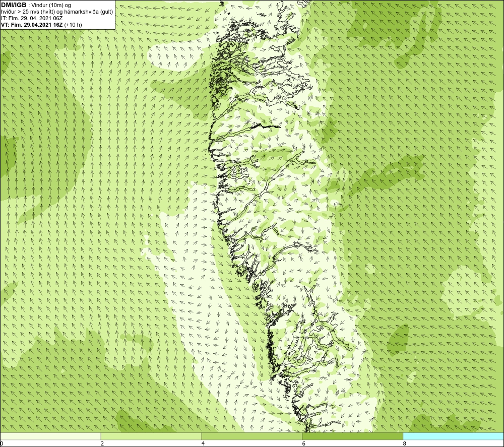The image size is (504, 447).
Task: Click the scale label '6'
Action: [304, 444]
